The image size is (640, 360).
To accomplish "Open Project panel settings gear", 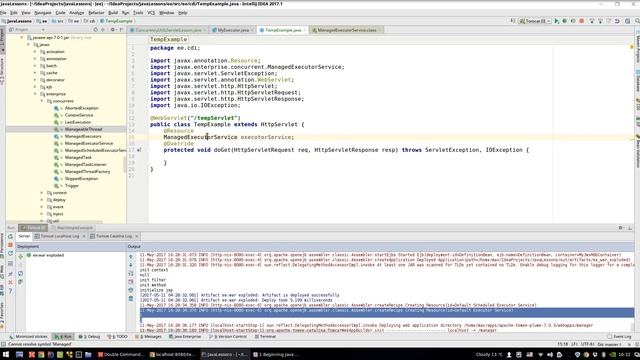I will point(113,30).
